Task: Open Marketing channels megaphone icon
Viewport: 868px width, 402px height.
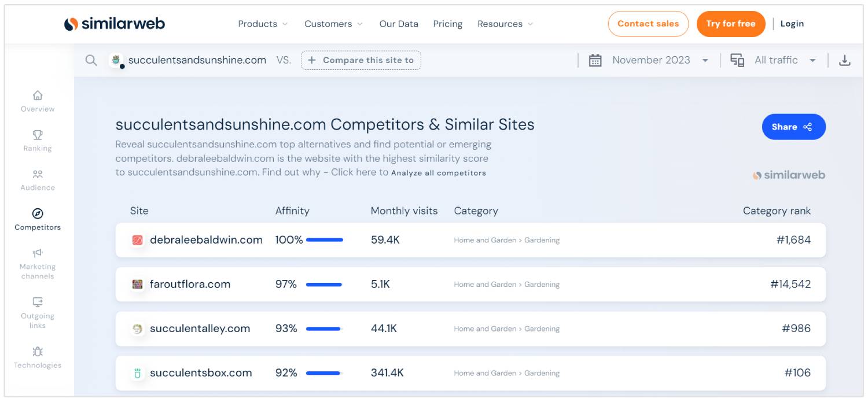Action: [x=38, y=253]
